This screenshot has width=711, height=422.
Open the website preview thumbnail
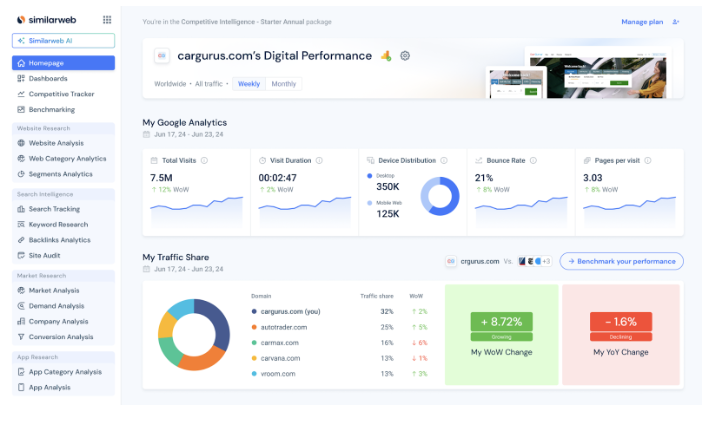(x=578, y=73)
